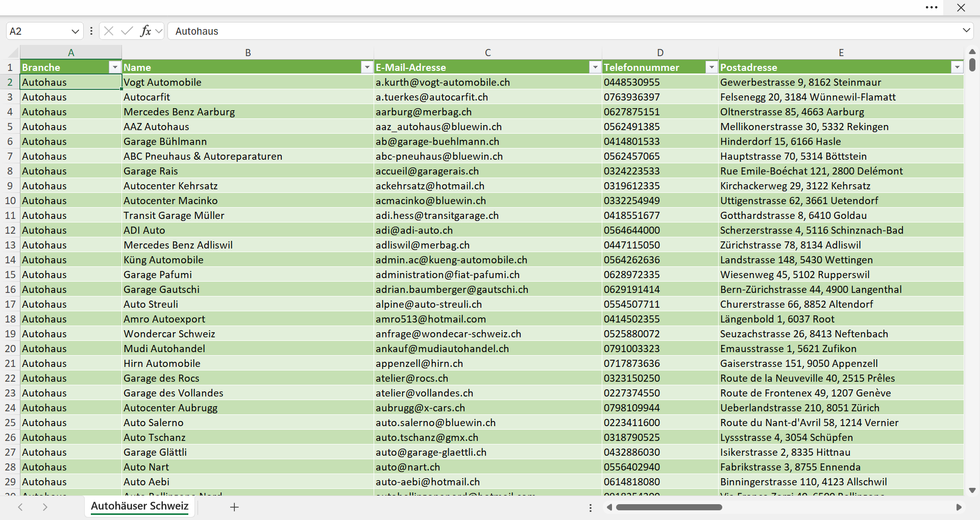Viewport: 980px width, 520px height.
Task: Click the Insert Function fx icon
Action: click(x=145, y=31)
